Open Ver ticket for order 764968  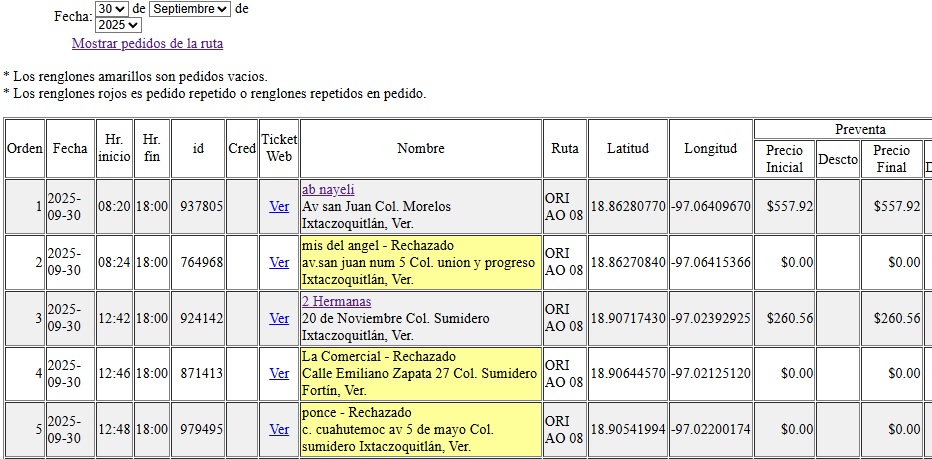279,262
